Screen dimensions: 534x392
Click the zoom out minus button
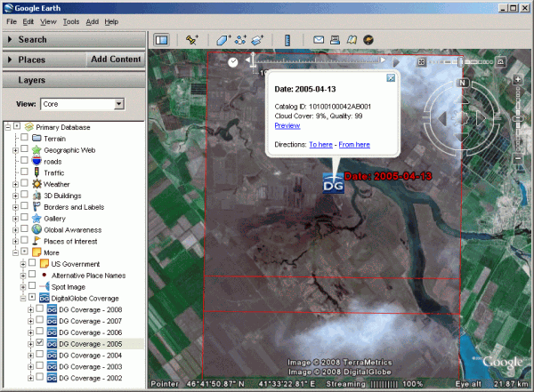pos(518,158)
